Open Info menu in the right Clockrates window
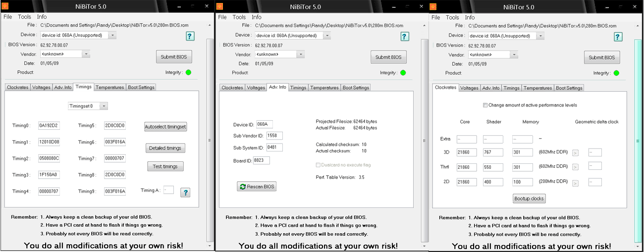Image resolution: width=644 pixels, height=252 pixels. pyautogui.click(x=470, y=17)
